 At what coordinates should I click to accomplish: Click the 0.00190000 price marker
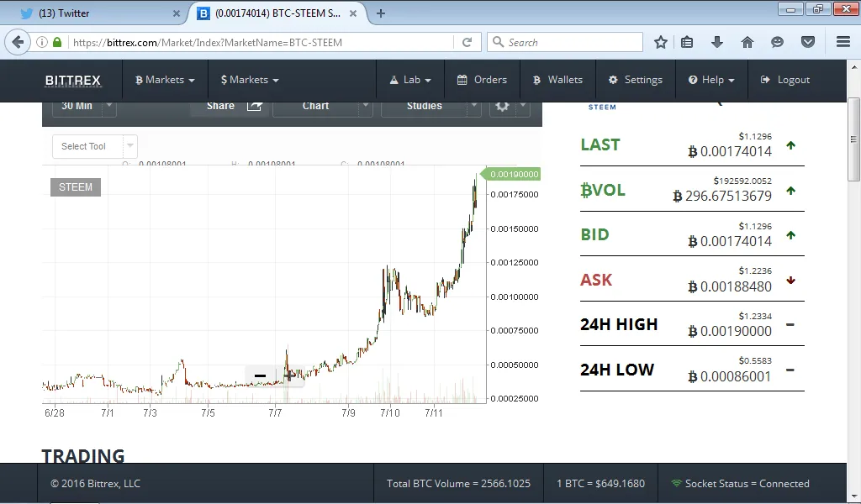click(x=511, y=175)
